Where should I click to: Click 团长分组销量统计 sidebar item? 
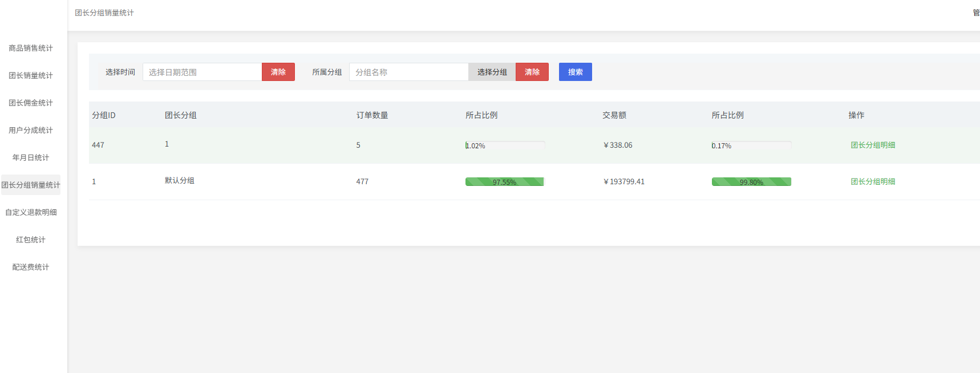click(x=31, y=185)
